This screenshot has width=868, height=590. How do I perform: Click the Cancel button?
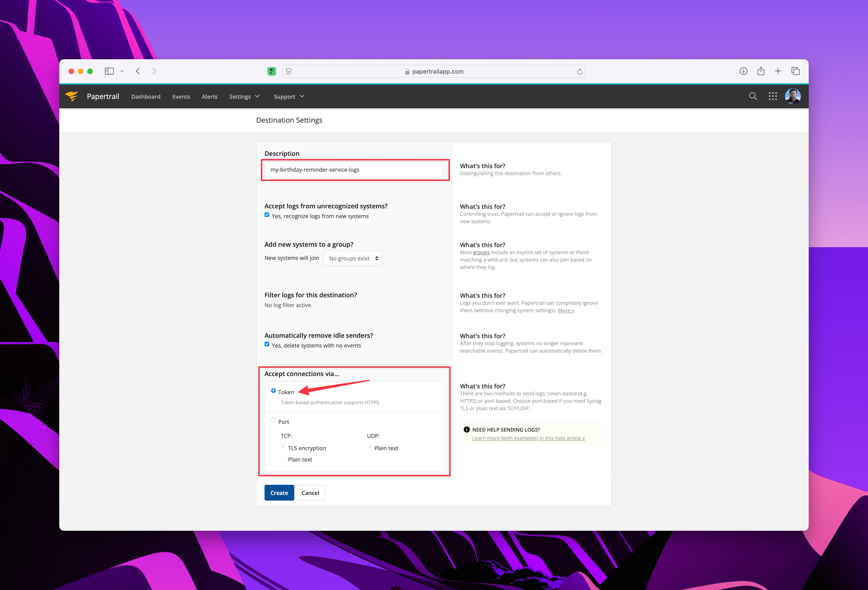click(x=310, y=493)
